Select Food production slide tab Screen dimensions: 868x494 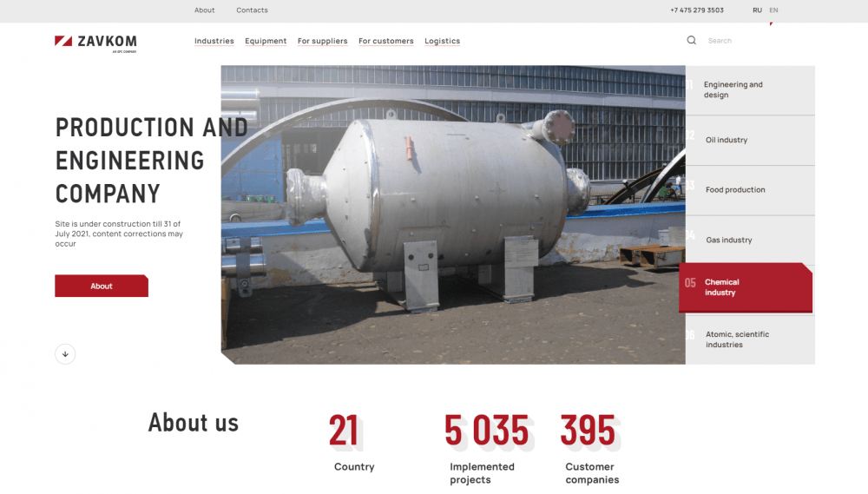(750, 190)
